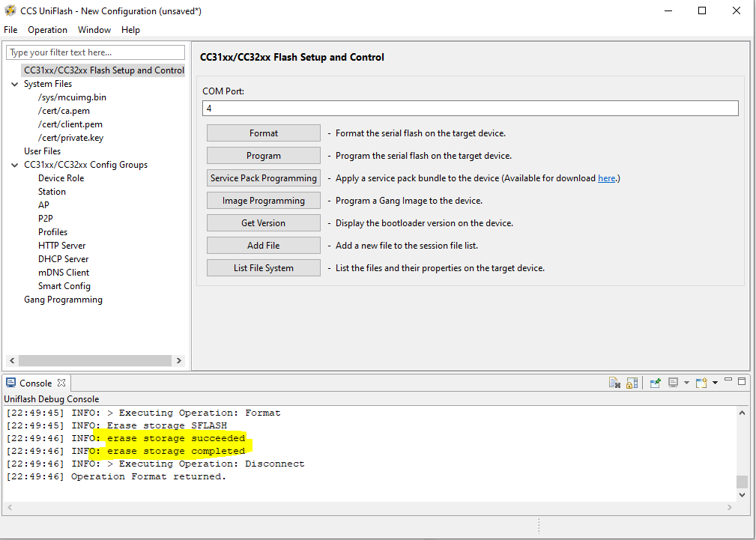The height and width of the screenshot is (540, 756).
Task: Toggle the console Scroll Lock icon
Action: [x=632, y=383]
